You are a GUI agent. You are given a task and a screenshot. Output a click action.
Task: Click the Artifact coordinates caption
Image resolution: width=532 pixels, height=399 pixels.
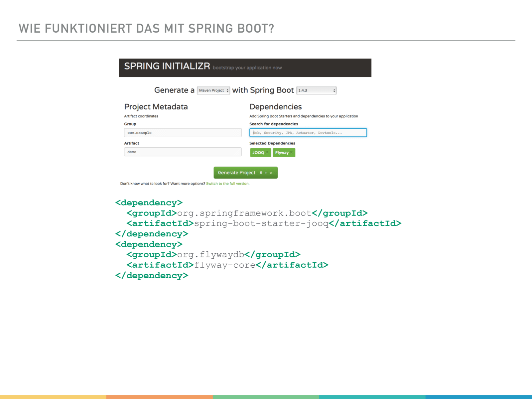click(x=141, y=116)
